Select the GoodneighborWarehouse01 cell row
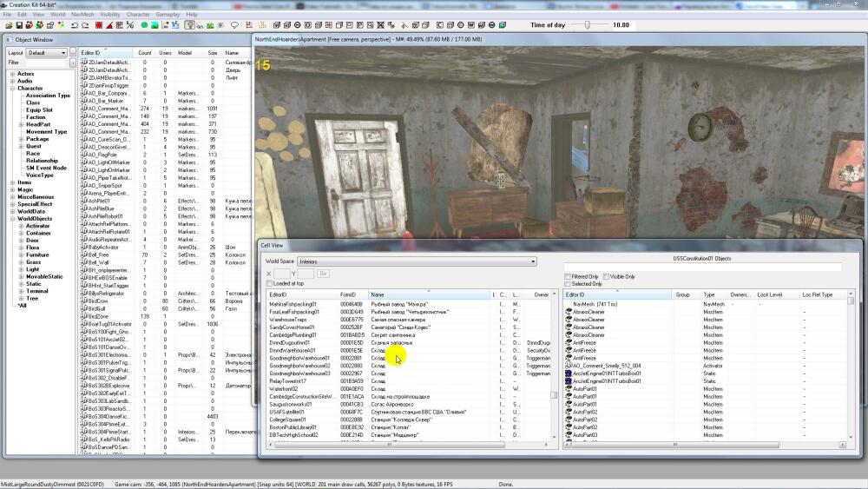The width and height of the screenshot is (868, 489). coord(410,359)
